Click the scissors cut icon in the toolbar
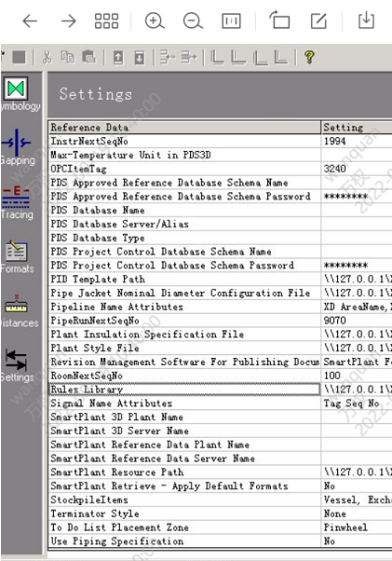Screen dimensions: 392x561 point(47,57)
